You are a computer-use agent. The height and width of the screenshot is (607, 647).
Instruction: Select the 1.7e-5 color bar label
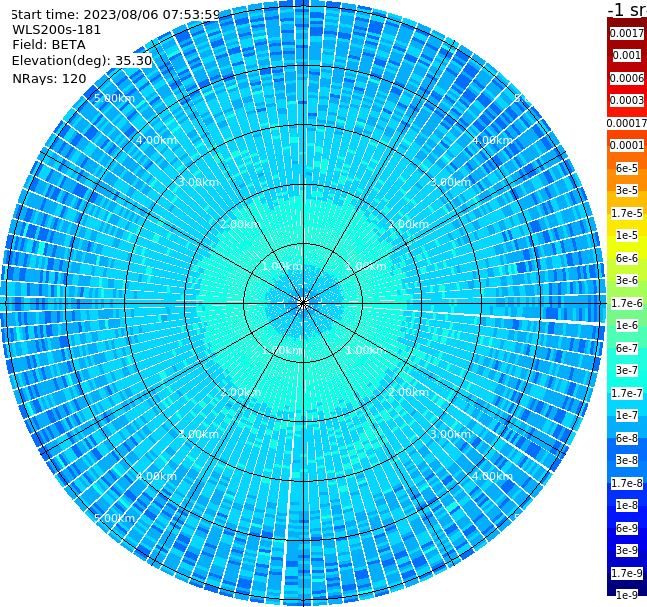click(627, 213)
